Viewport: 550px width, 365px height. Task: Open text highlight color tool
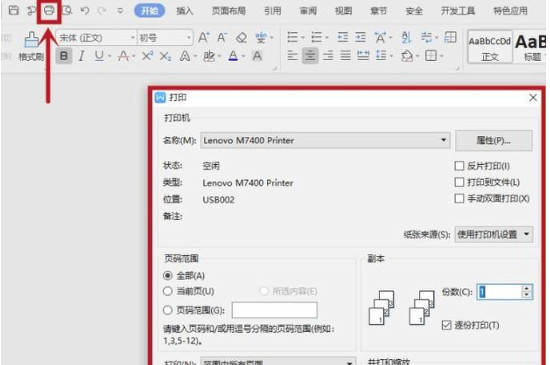pyautogui.click(x=209, y=56)
